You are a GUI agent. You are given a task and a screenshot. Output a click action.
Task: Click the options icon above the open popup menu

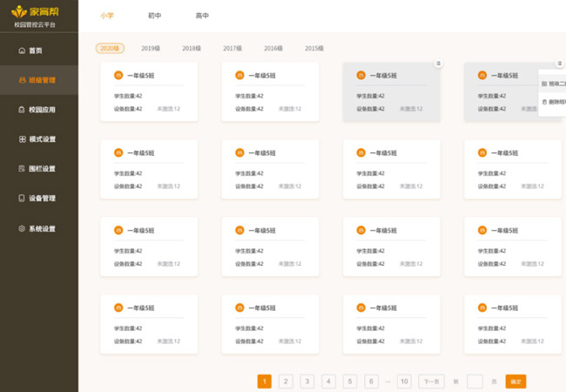(560, 64)
